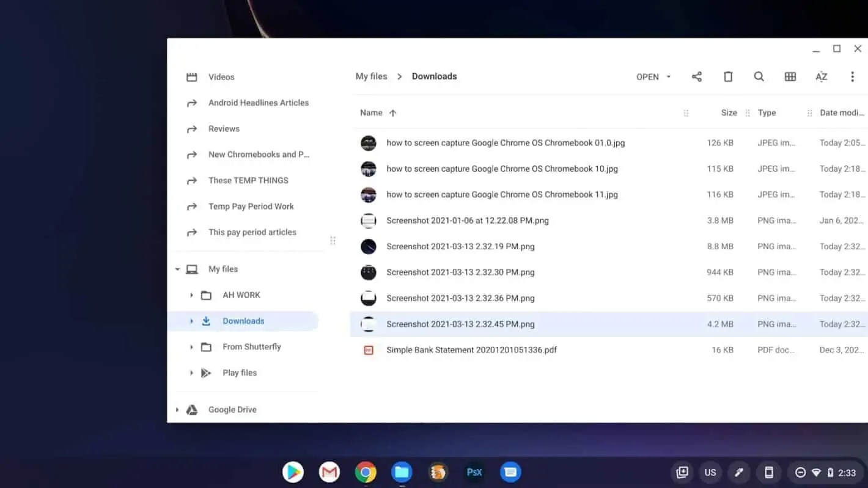Select AH WORK folder

(241, 295)
